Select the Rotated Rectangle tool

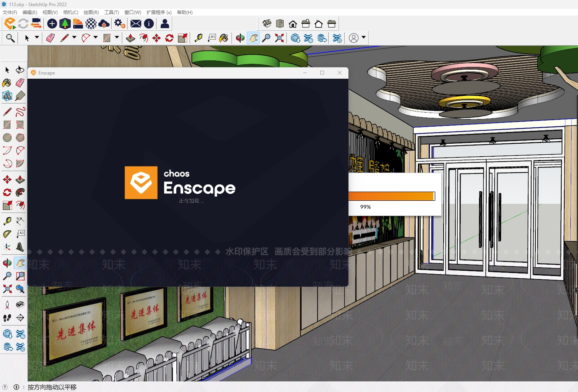(20, 125)
